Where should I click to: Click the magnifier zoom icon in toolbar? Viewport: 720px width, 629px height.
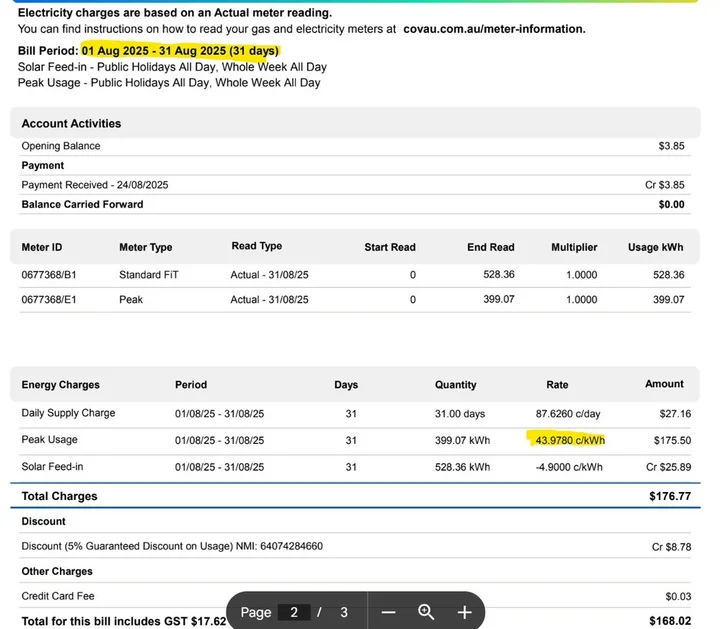point(426,612)
